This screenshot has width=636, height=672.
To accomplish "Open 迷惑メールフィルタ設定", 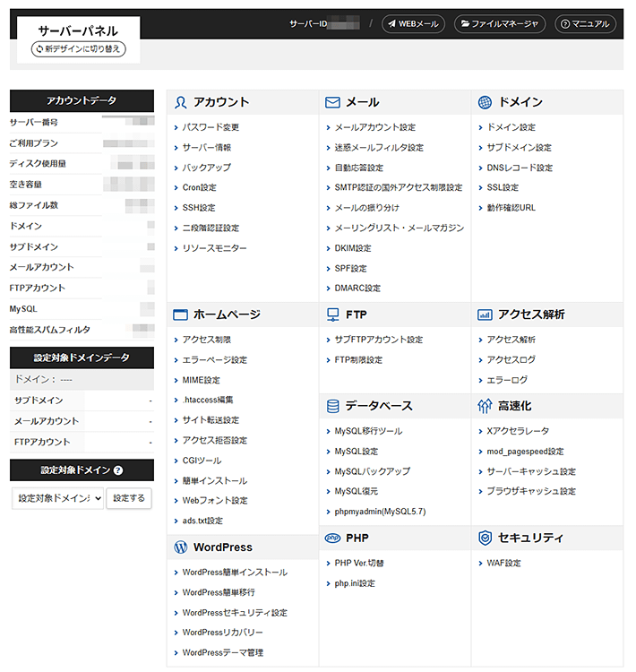I will coord(379,148).
